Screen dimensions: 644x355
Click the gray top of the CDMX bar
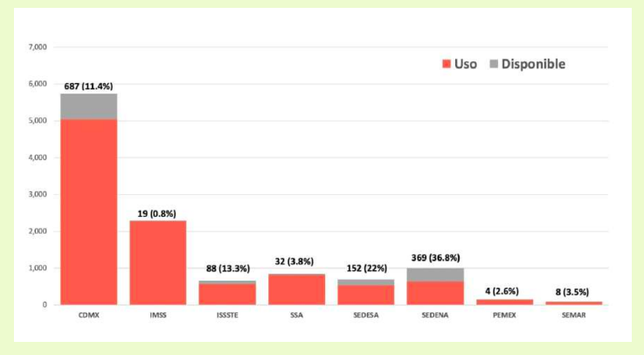pyautogui.click(x=88, y=106)
